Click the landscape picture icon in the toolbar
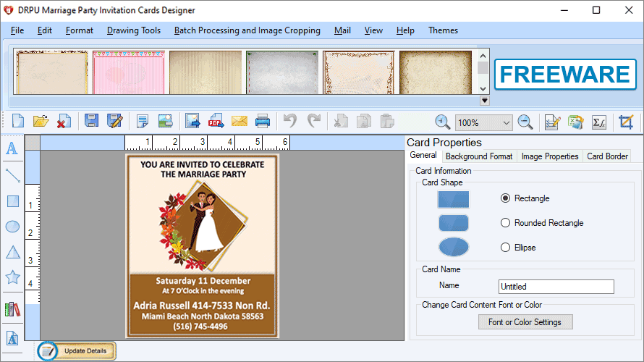The image size is (644, 362). (x=165, y=121)
